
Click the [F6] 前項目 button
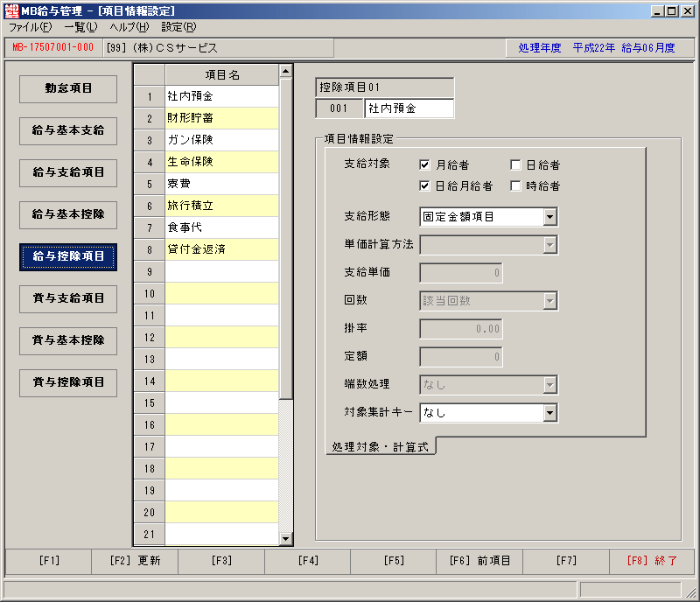pyautogui.click(x=479, y=561)
